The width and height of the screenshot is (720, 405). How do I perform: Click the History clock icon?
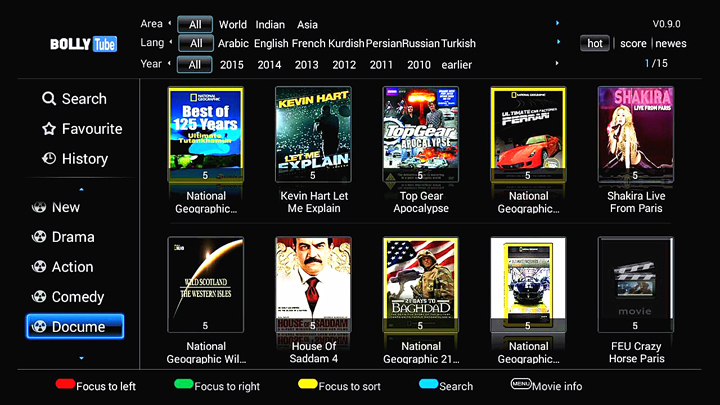(49, 158)
